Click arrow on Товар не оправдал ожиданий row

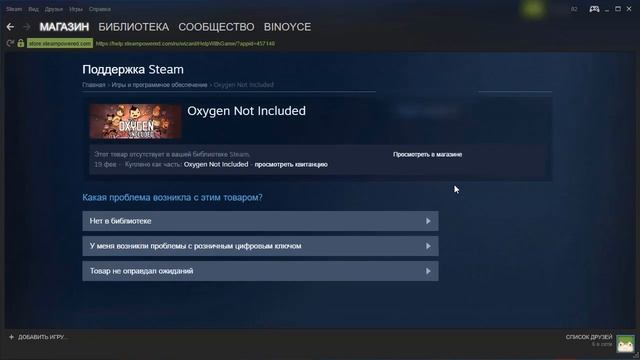click(x=428, y=271)
